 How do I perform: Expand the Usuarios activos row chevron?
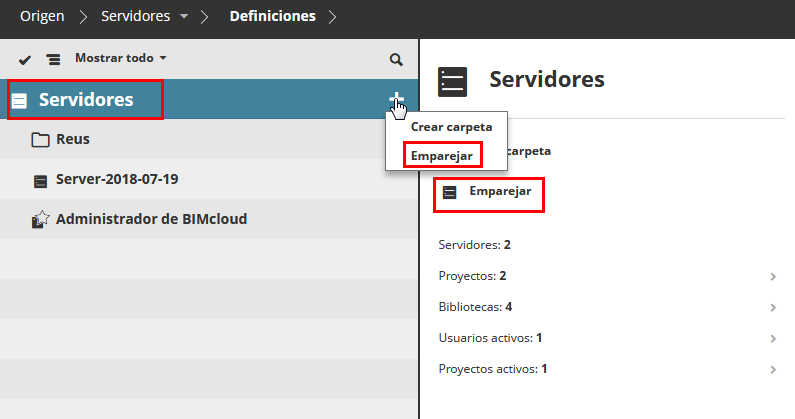click(x=773, y=338)
